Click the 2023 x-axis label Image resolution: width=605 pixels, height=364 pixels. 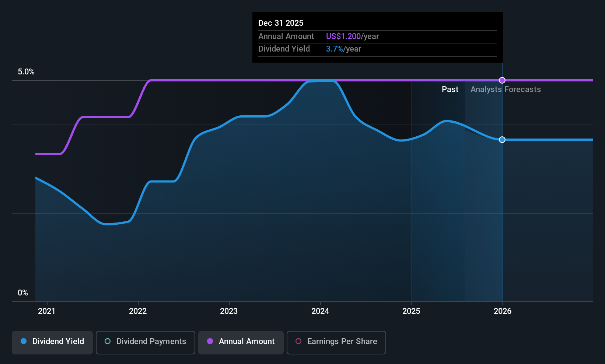[x=229, y=311]
